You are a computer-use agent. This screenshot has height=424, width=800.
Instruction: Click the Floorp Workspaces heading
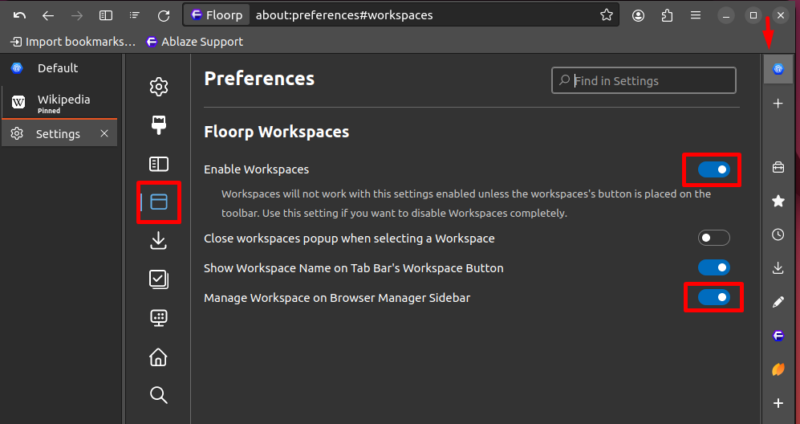tap(277, 132)
